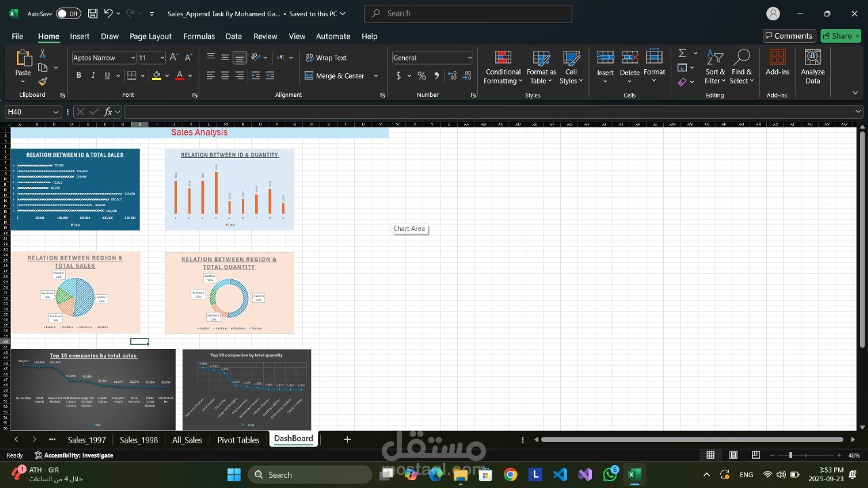Expand the Name Box dropdown arrow
Image resolution: width=868 pixels, height=488 pixels.
[56, 112]
